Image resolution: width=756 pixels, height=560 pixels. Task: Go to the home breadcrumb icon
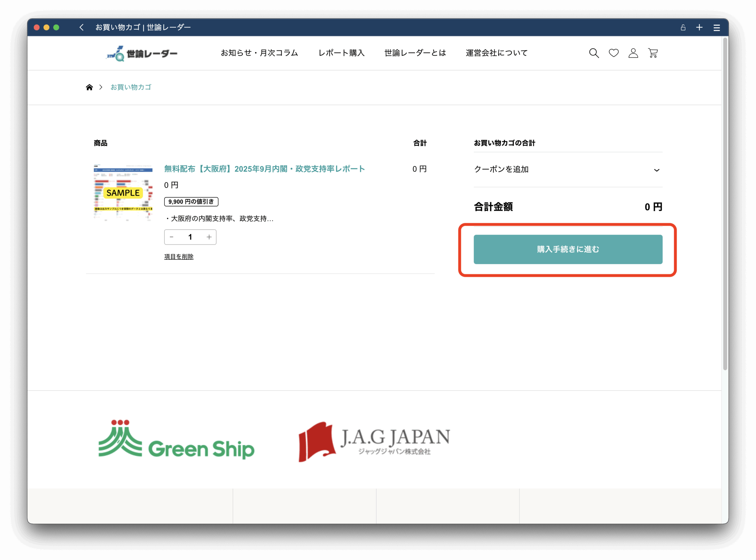tap(89, 87)
